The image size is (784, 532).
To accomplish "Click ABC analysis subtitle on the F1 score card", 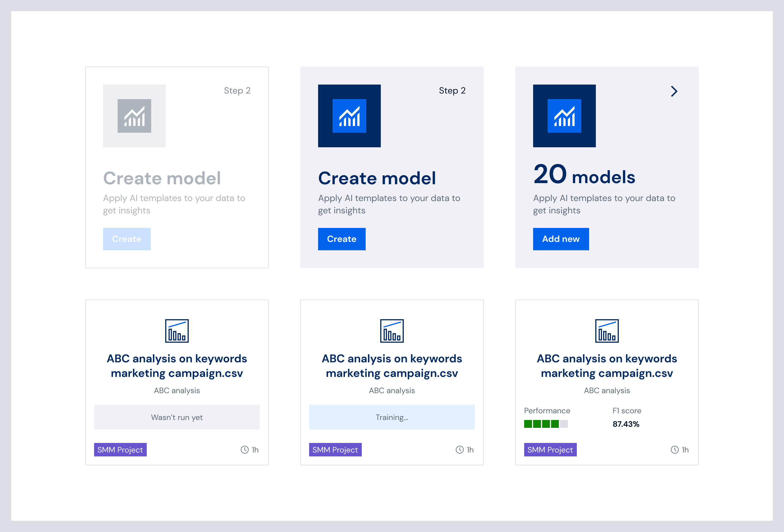I will point(606,390).
